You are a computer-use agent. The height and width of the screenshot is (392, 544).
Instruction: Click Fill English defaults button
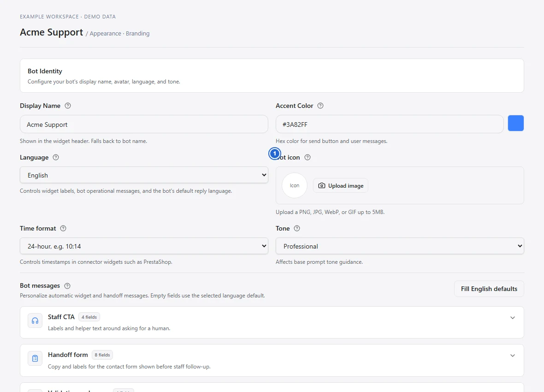click(489, 289)
